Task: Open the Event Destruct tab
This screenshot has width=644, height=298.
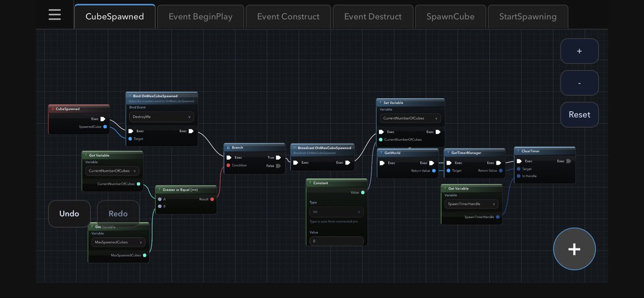Action: pyautogui.click(x=373, y=17)
